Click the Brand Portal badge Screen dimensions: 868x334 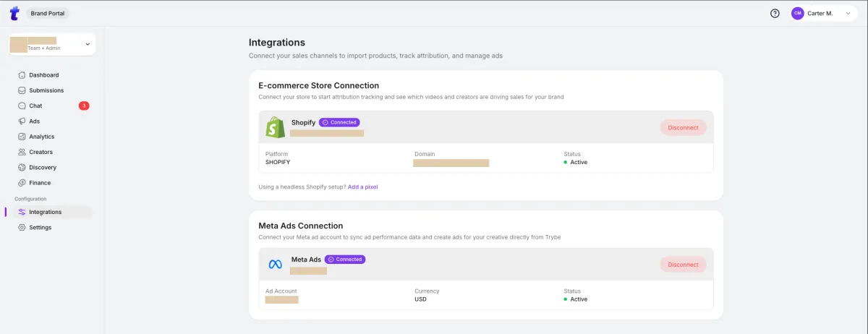click(48, 13)
